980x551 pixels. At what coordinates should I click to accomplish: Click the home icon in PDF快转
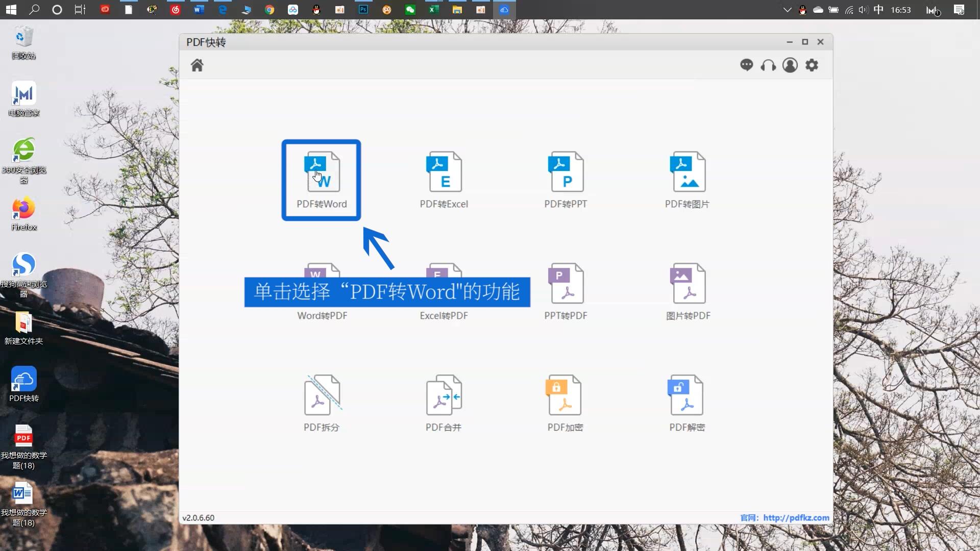pos(197,65)
